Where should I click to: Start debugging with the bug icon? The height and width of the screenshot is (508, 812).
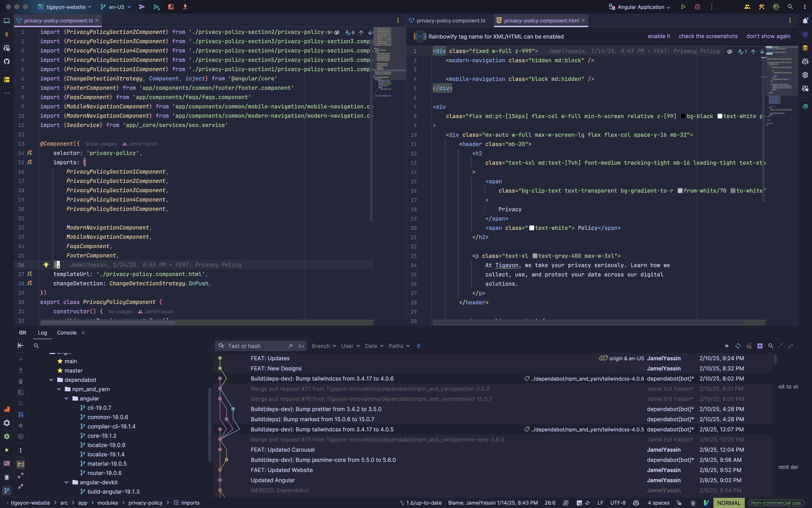click(697, 7)
